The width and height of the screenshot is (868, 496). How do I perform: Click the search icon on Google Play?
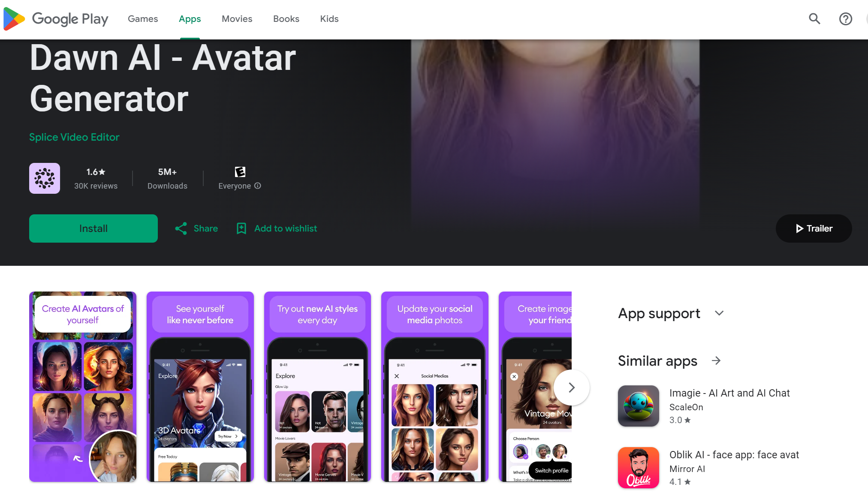tap(814, 19)
